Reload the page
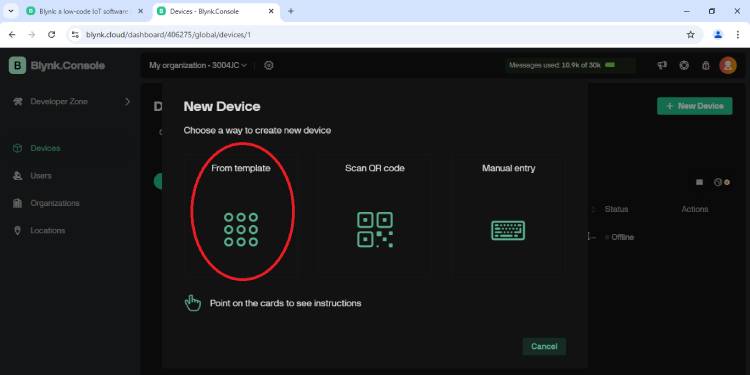 [x=52, y=34]
